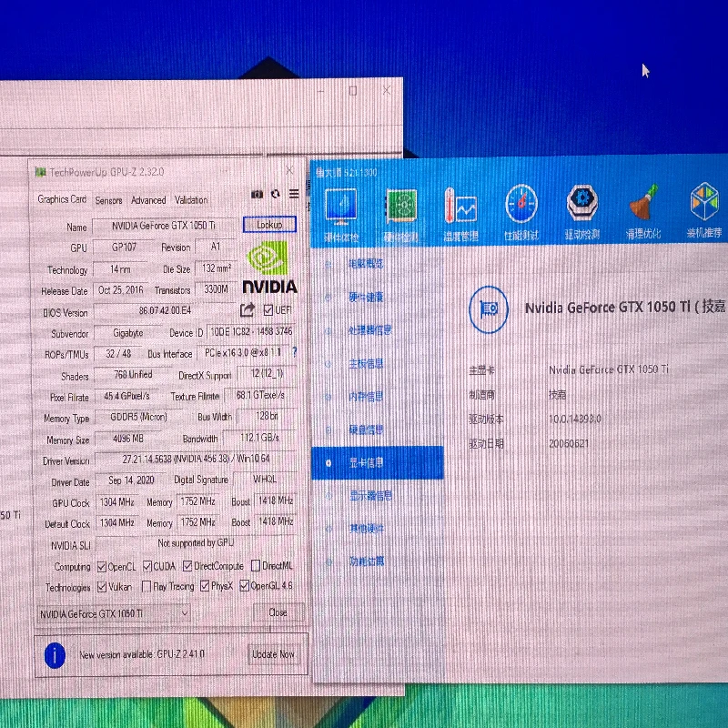This screenshot has height=728, width=728.
Task: Switch to the Graphics Card tab
Action: click(x=62, y=199)
